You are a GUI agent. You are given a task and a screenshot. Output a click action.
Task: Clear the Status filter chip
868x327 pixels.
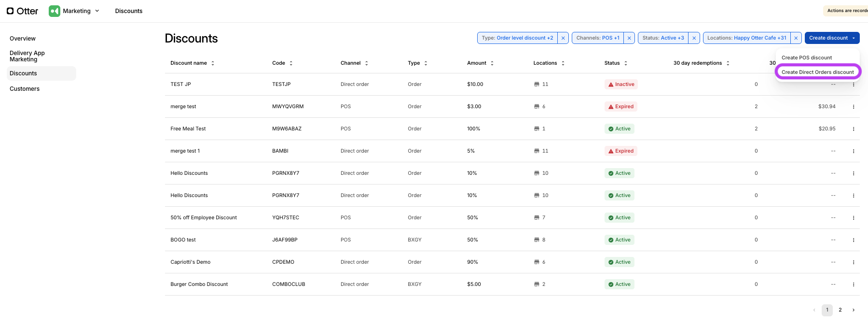pyautogui.click(x=694, y=38)
